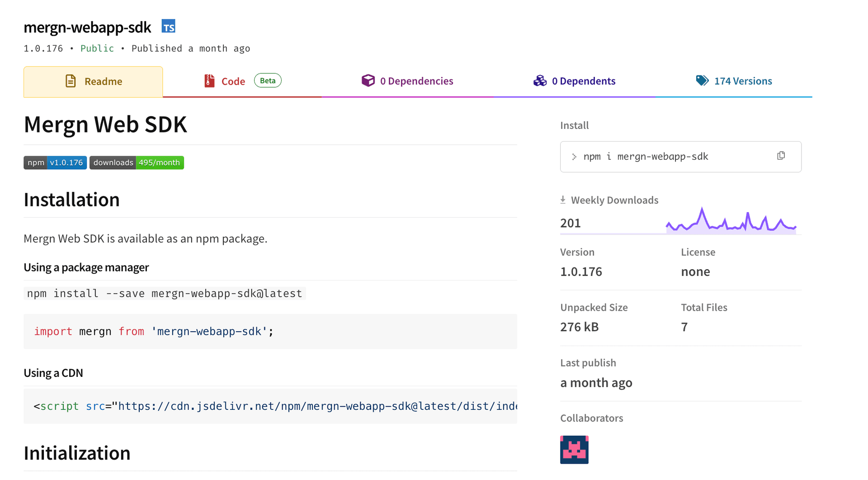Click the TypeScript badge icon
This screenshot has height=480, width=868.
[x=168, y=26]
